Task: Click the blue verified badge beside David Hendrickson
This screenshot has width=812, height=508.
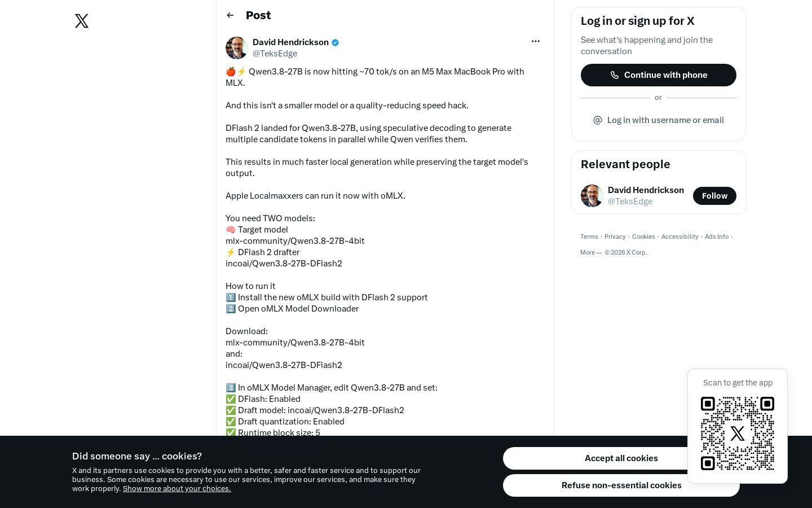Action: [336, 42]
